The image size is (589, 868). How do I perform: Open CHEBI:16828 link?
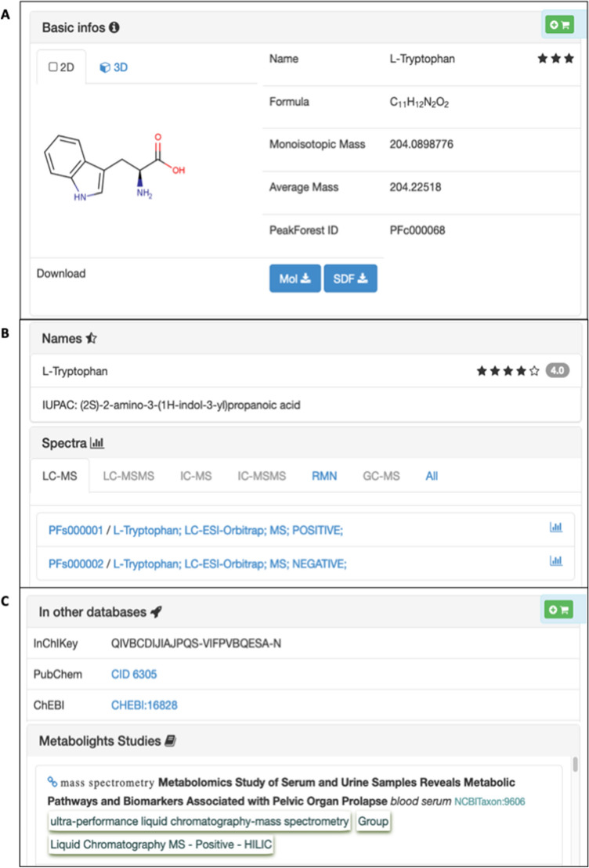pyautogui.click(x=144, y=705)
